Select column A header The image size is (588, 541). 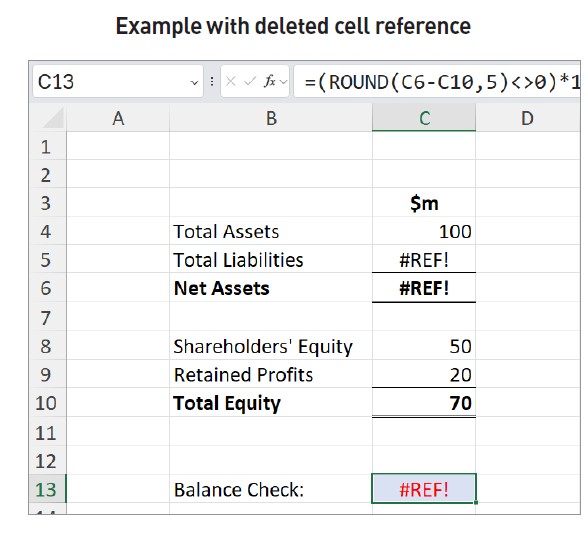pos(118,118)
